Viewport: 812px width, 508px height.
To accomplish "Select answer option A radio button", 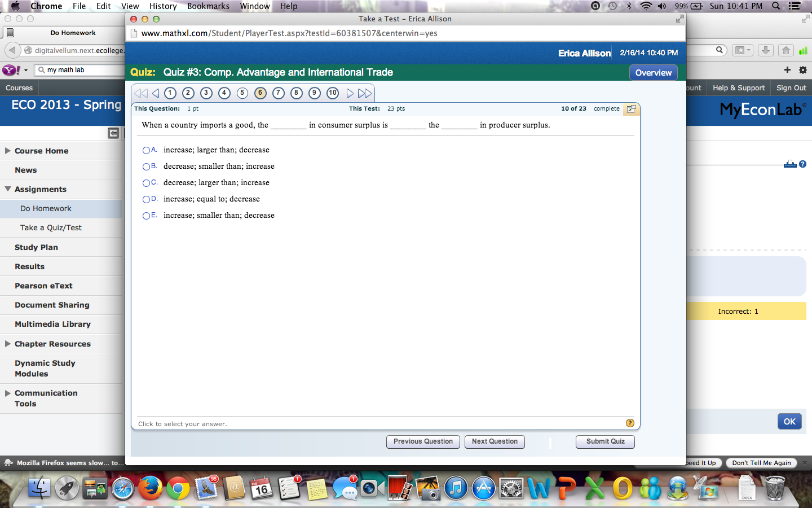I will 147,150.
